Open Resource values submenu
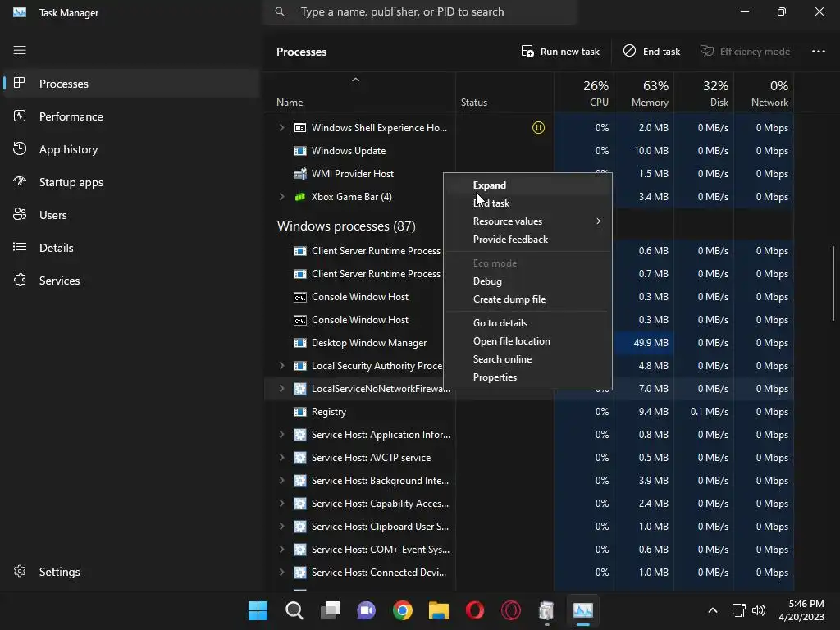 [x=527, y=221]
